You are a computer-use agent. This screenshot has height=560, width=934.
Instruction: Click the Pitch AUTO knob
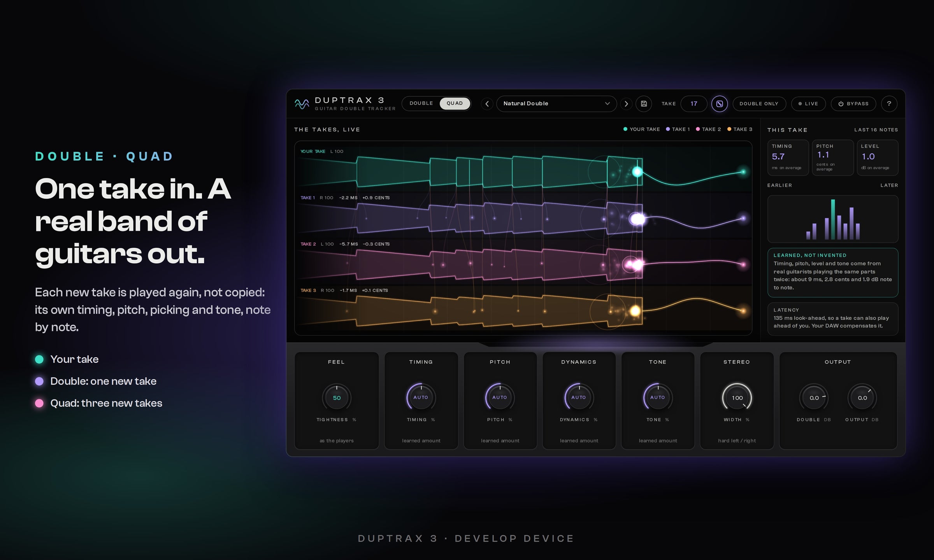[x=500, y=397]
